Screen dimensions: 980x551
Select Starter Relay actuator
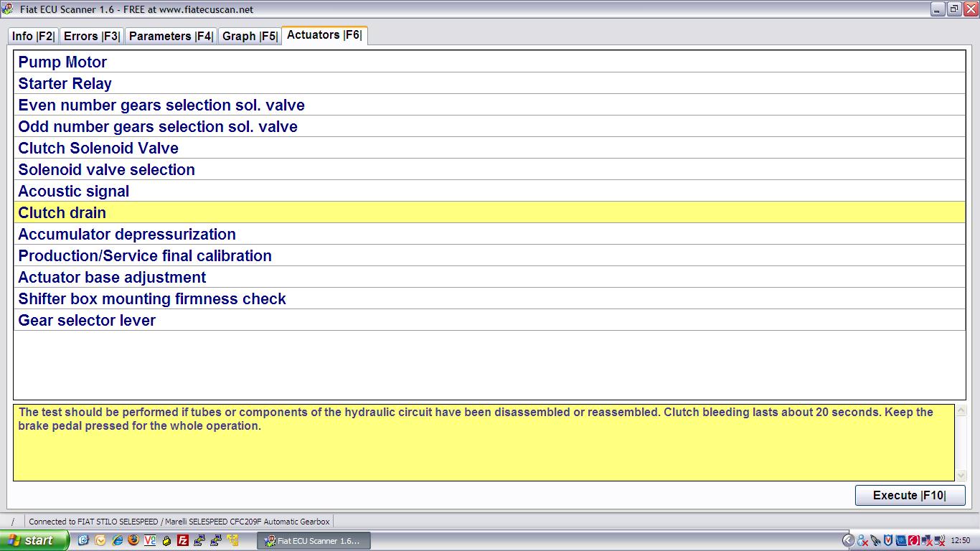click(x=489, y=83)
